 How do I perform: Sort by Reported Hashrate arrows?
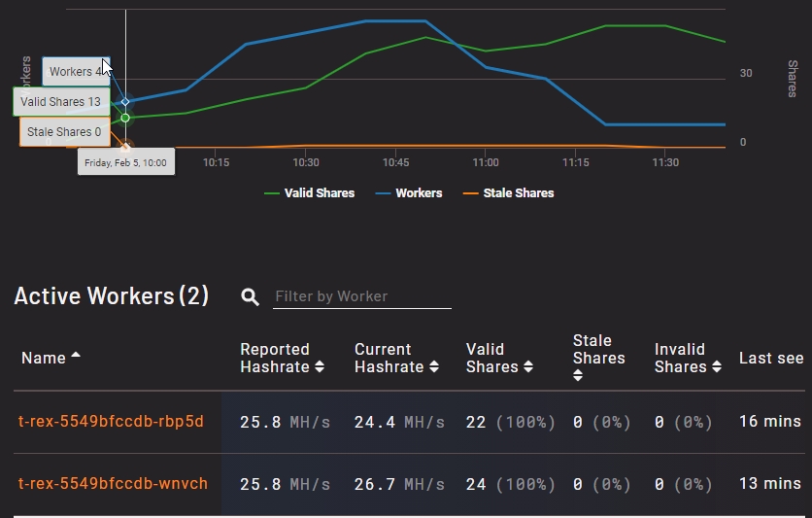click(x=320, y=367)
